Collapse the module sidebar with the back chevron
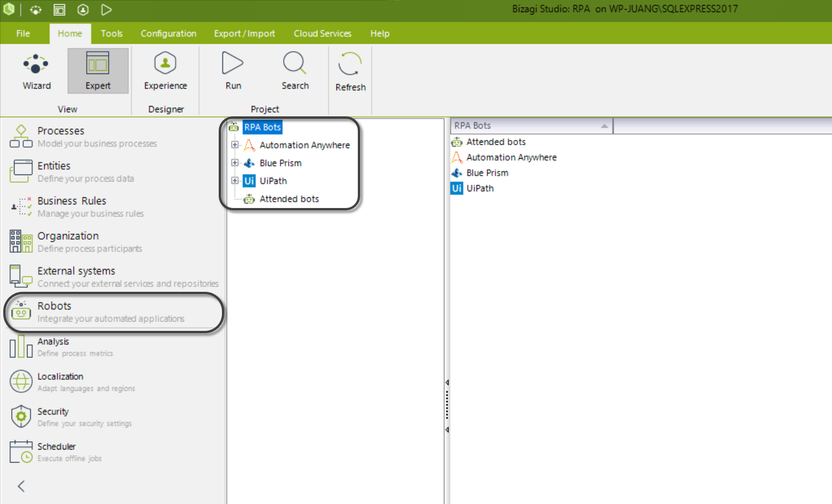Screen dimensions: 832x504 point(21,486)
